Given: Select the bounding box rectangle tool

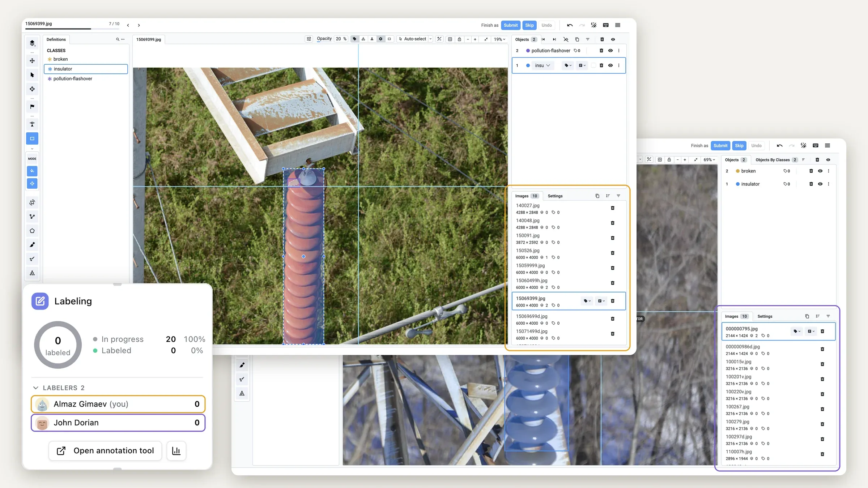Looking at the screenshot, I should 32,138.
